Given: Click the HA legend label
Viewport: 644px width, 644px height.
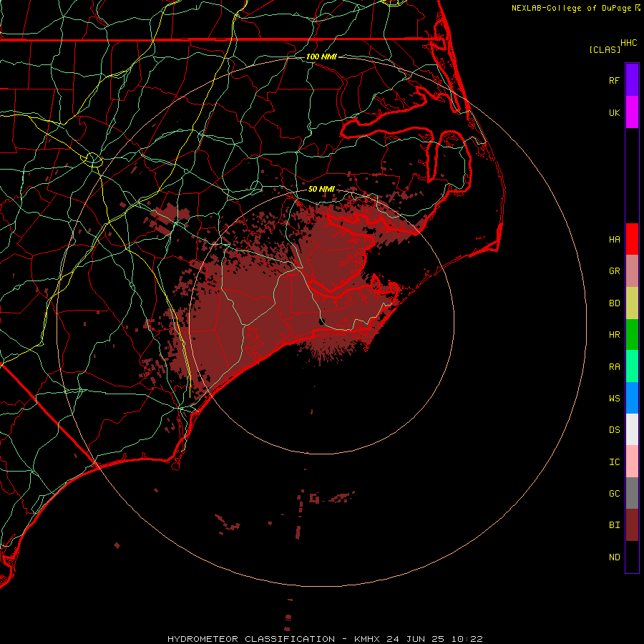Looking at the screenshot, I should (614, 240).
